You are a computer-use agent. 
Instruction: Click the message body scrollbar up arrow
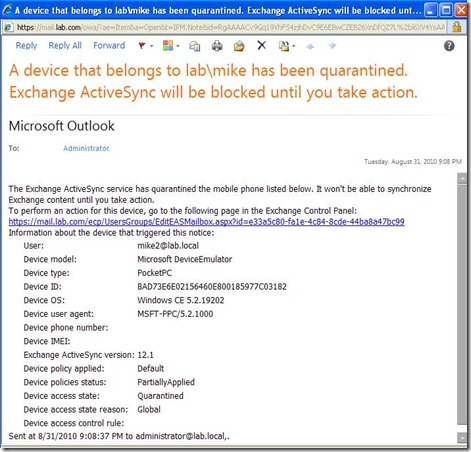[x=462, y=178]
